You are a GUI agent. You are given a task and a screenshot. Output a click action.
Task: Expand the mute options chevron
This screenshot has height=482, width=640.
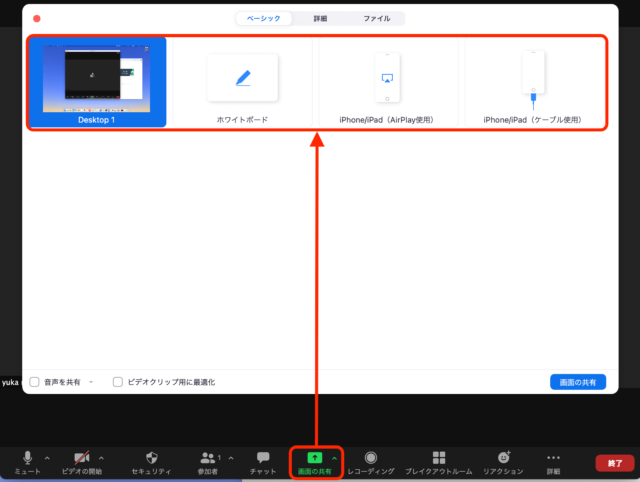[47, 458]
